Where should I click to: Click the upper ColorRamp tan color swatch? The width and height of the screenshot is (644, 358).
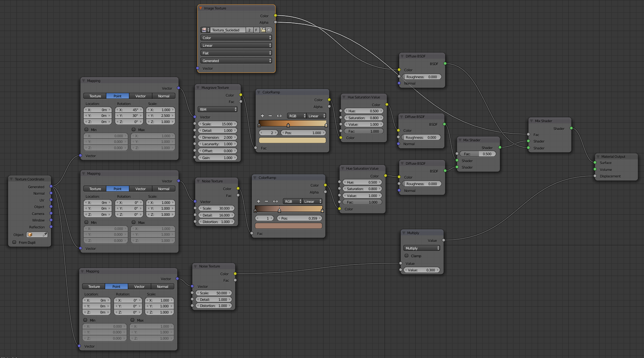pyautogui.click(x=292, y=140)
